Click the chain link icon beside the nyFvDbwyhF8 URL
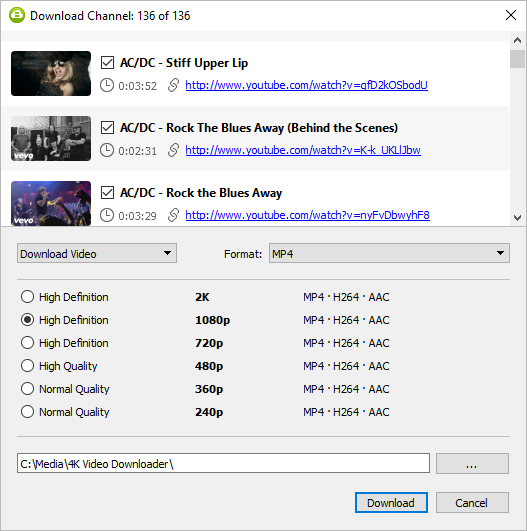Screen dimensions: 527x531 [x=173, y=215]
